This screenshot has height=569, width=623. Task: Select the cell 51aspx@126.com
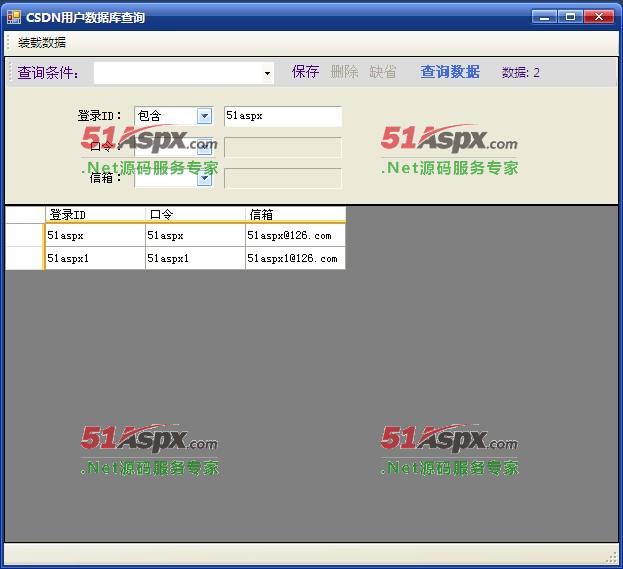295,235
